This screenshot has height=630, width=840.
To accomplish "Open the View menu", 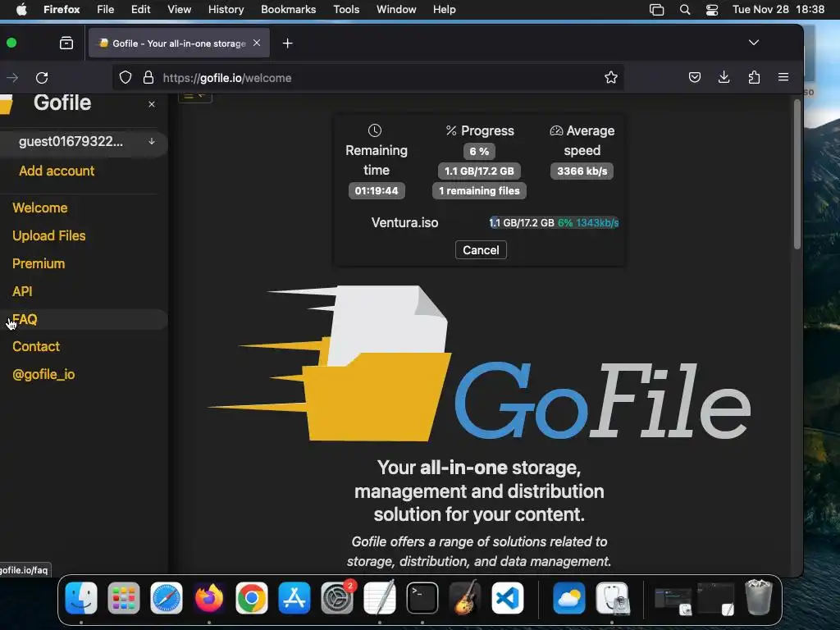I will 180,10.
